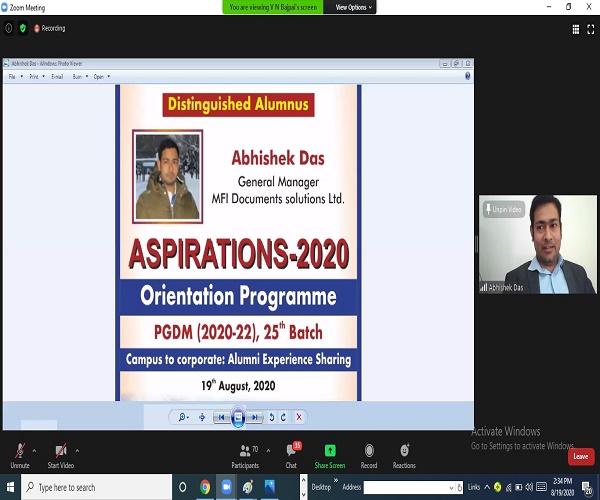This screenshot has height=500, width=600.
Task: Click the Address bar input on taskbar
Action: pos(405,487)
